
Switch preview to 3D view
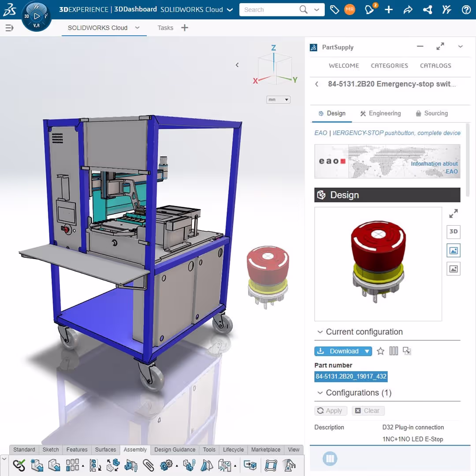(x=453, y=232)
